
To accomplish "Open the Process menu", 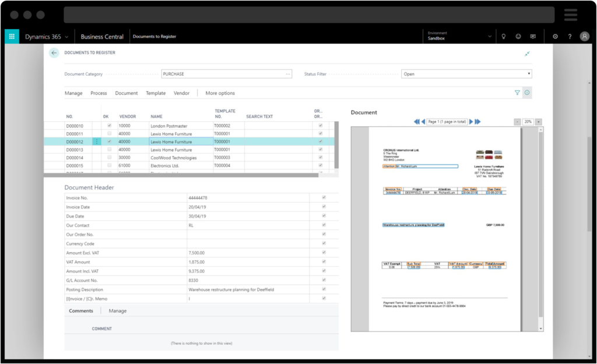I will coord(99,93).
